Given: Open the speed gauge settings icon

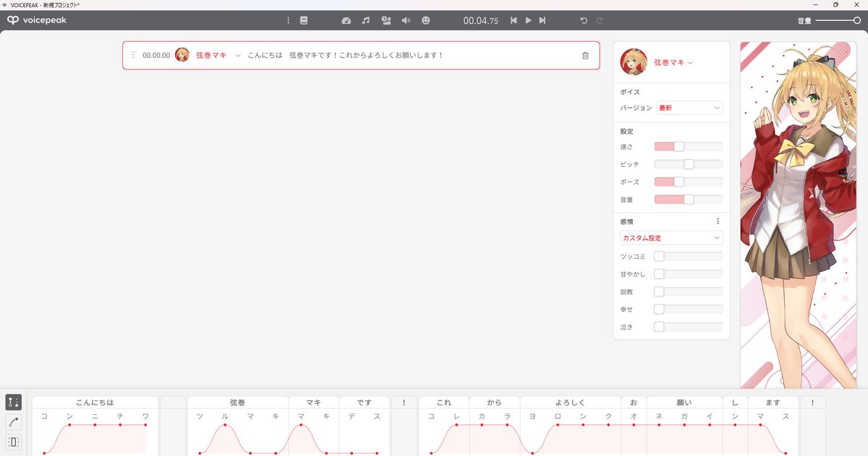Looking at the screenshot, I should pos(346,20).
